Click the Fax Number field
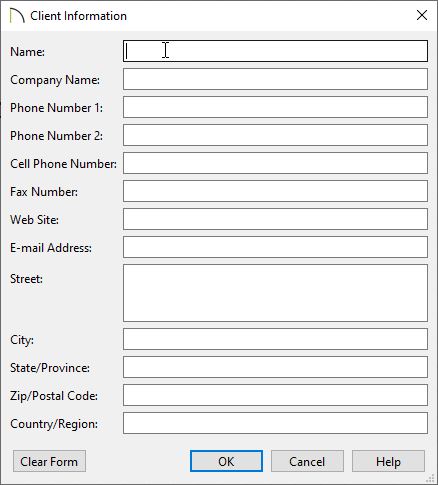Screen dimensions: 438x485 [275, 191]
